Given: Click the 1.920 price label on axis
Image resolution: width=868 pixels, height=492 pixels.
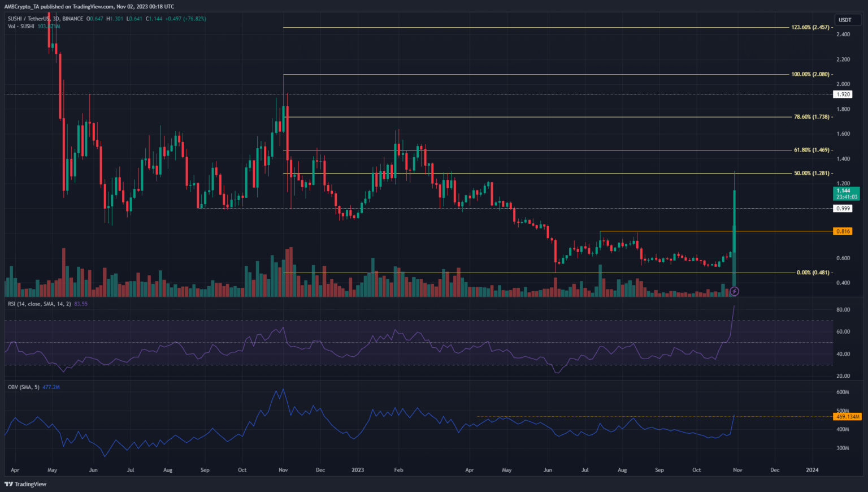Looking at the screenshot, I should coord(843,94).
